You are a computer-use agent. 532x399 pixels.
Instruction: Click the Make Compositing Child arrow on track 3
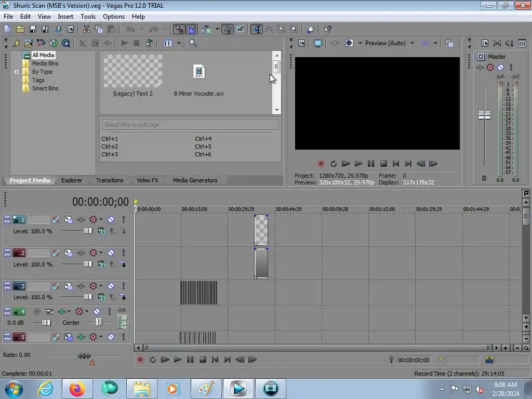tap(123, 297)
